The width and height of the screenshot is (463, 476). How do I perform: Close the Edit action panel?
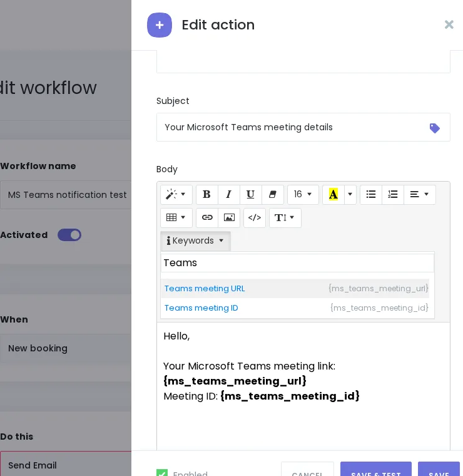(449, 24)
